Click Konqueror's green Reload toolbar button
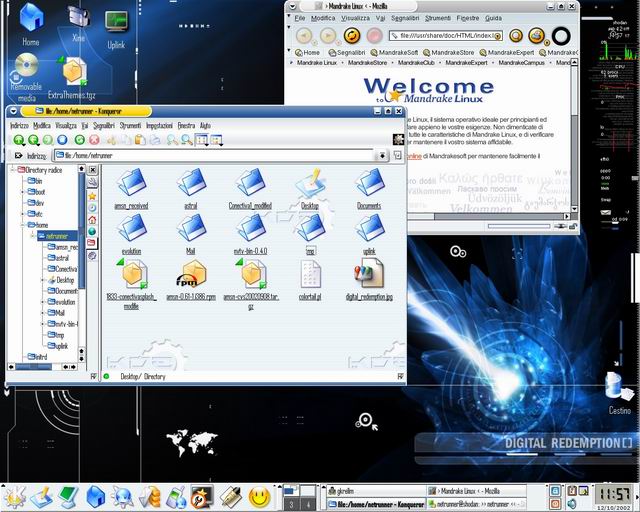The height and width of the screenshot is (512, 640). click(80, 140)
